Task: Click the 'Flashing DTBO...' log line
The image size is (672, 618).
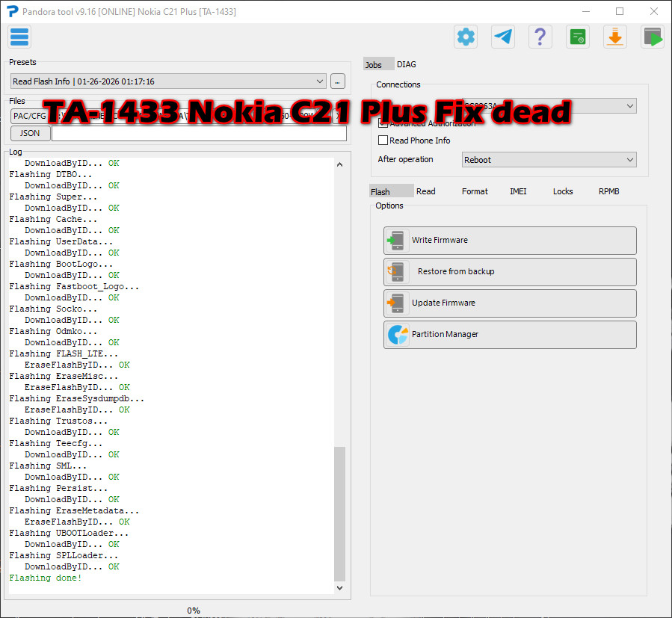Action: [50, 174]
